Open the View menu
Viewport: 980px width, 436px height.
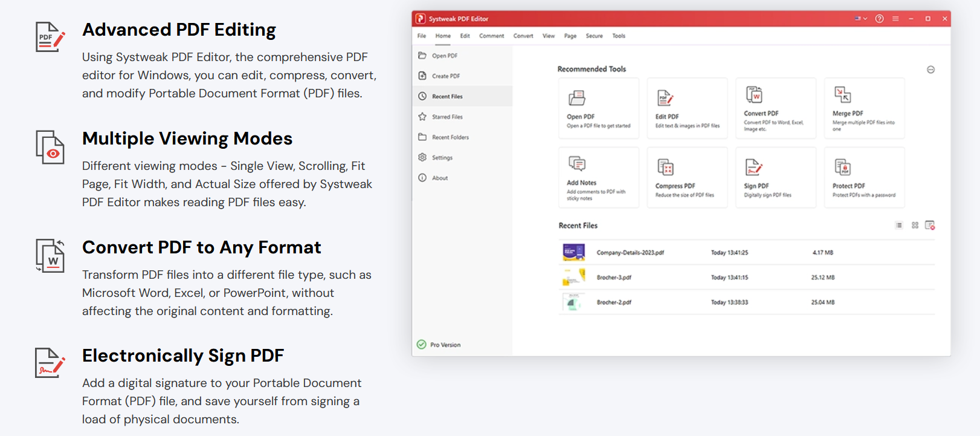pyautogui.click(x=549, y=36)
